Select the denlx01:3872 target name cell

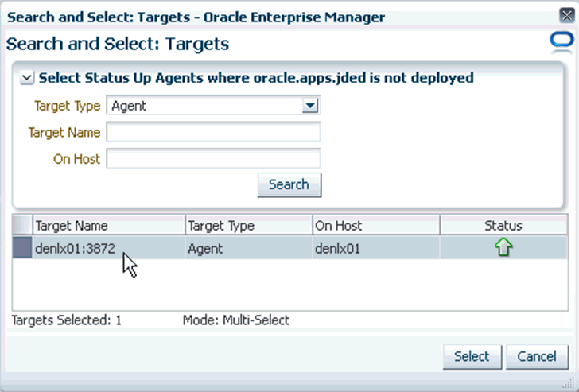click(x=109, y=248)
